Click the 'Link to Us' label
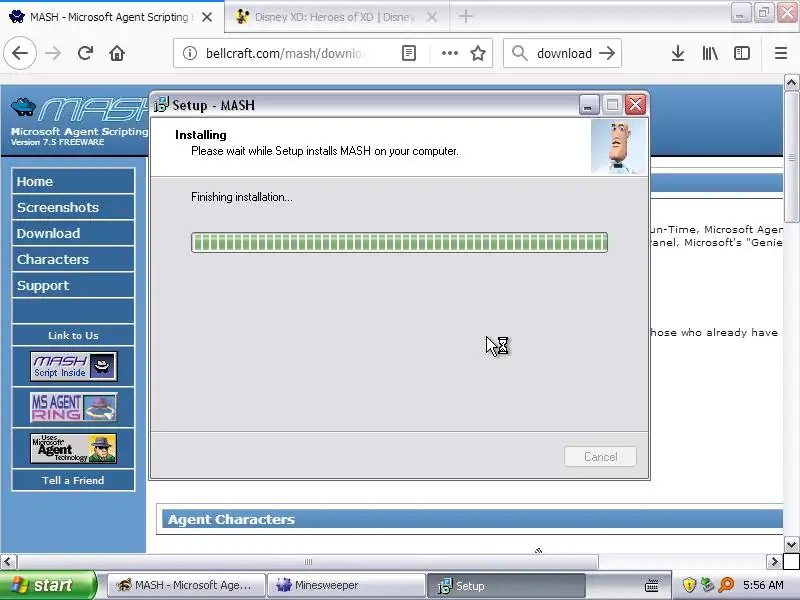 pyautogui.click(x=73, y=335)
